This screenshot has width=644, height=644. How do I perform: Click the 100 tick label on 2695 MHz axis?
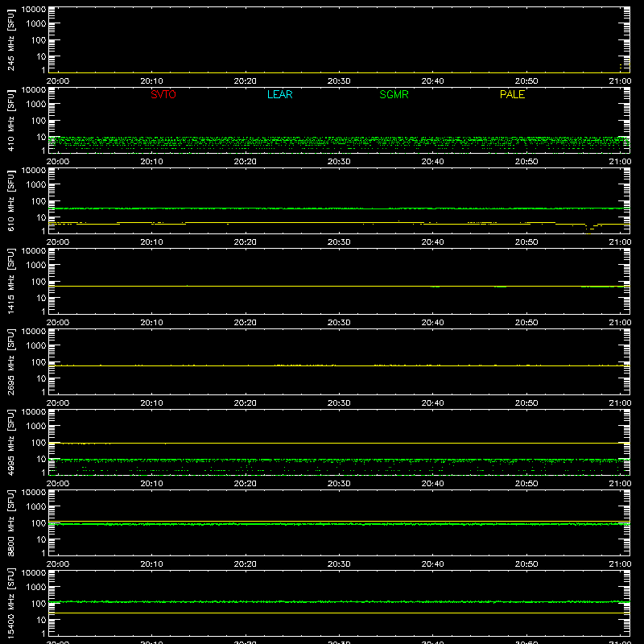[x=39, y=362]
